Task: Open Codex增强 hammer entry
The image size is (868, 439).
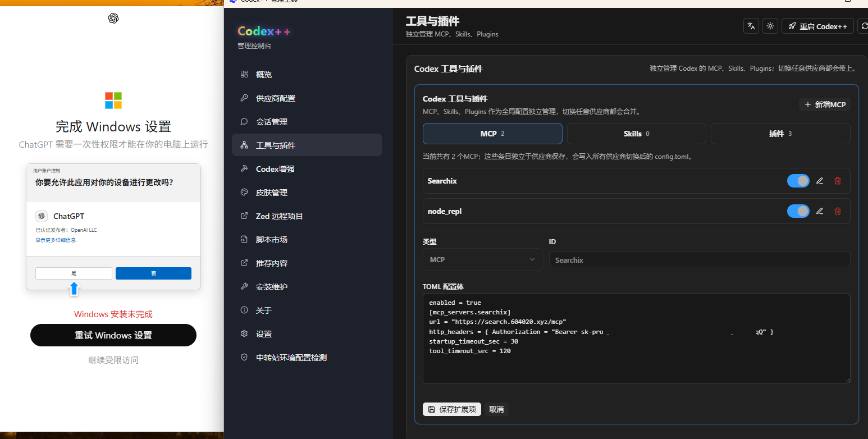Action: (x=307, y=169)
